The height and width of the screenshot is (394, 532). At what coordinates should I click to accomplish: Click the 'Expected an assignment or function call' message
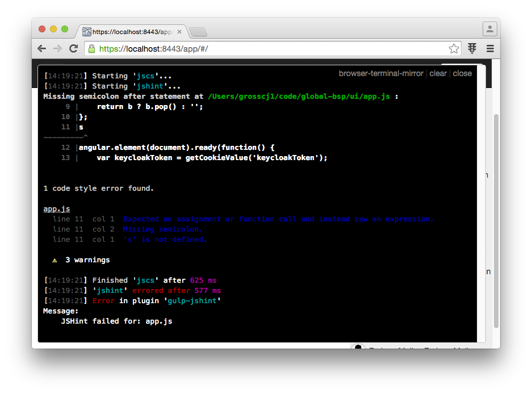pyautogui.click(x=278, y=219)
